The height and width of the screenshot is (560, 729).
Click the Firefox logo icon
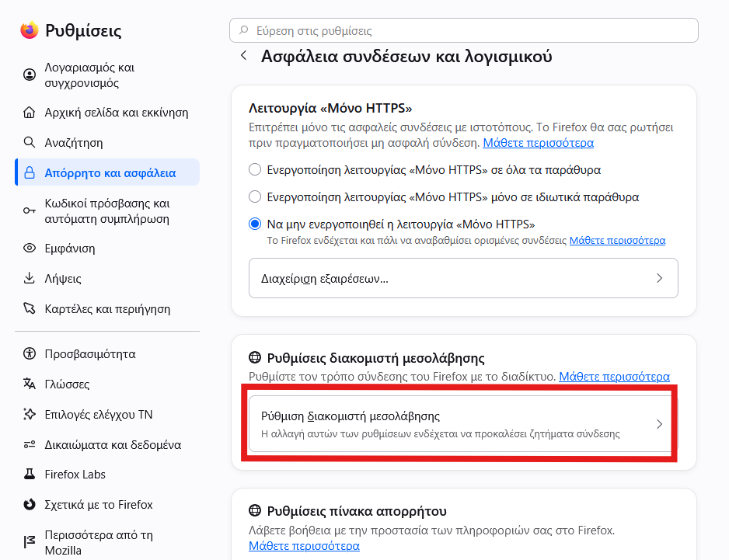(x=30, y=30)
